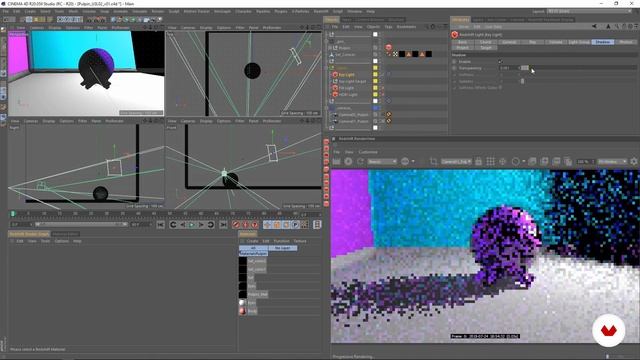This screenshot has width=640, height=360.
Task: Open the Object Manager Tags menu
Action: coord(388,27)
